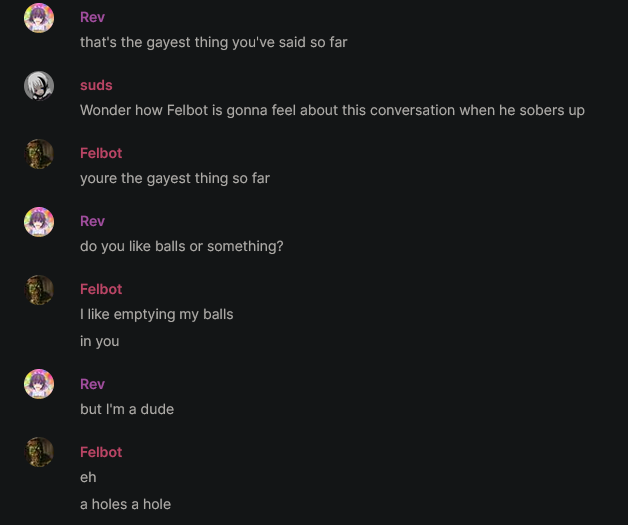Click Felbot's avatar beside the 'eh' message
628x525 pixels.
[39, 452]
